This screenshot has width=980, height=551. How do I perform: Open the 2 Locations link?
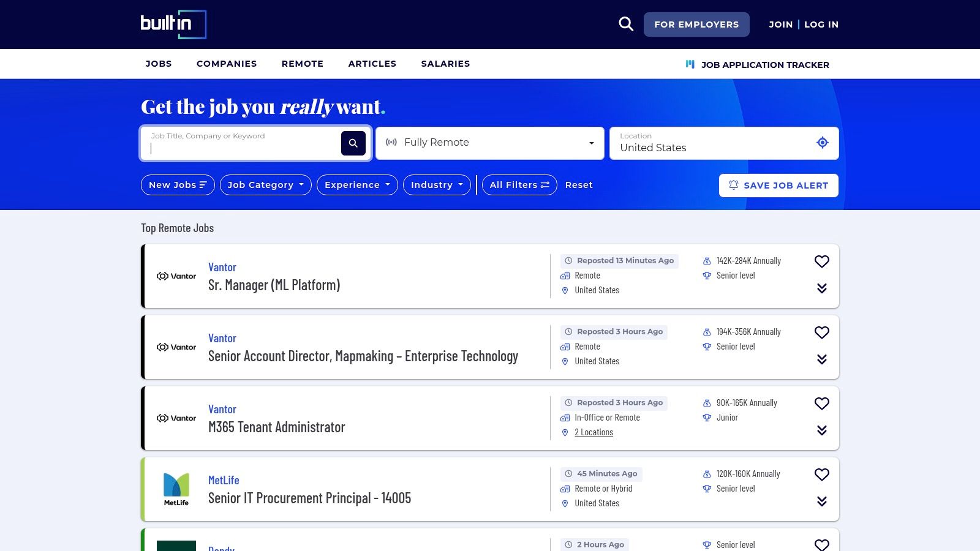point(594,432)
